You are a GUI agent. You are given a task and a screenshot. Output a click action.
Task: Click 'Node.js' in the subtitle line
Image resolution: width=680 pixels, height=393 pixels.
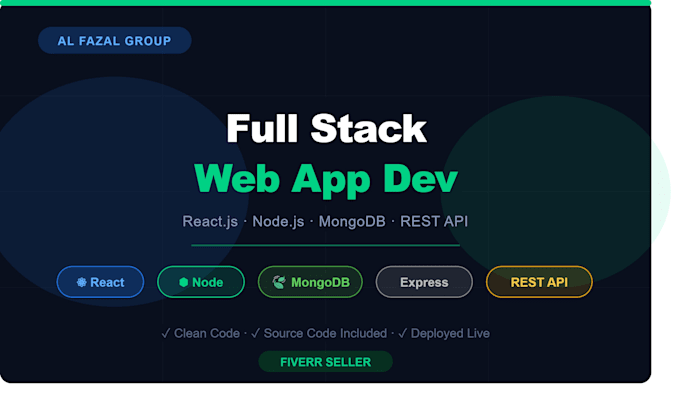point(278,222)
